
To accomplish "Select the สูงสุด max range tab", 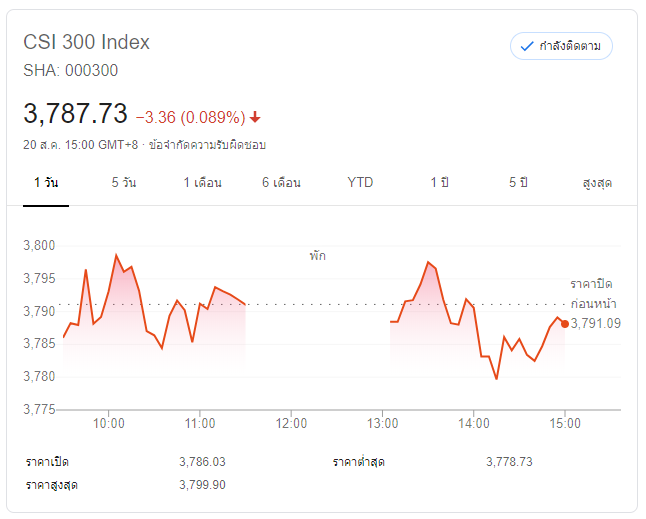I will click(597, 183).
